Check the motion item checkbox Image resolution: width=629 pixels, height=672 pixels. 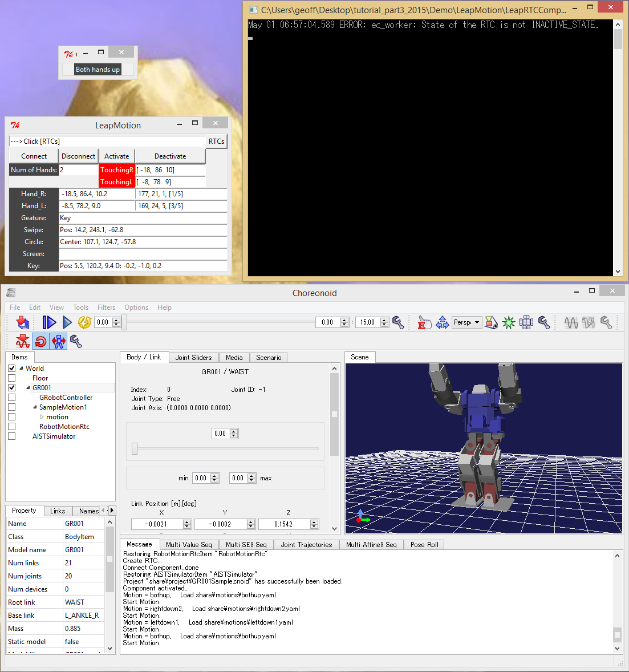click(12, 416)
